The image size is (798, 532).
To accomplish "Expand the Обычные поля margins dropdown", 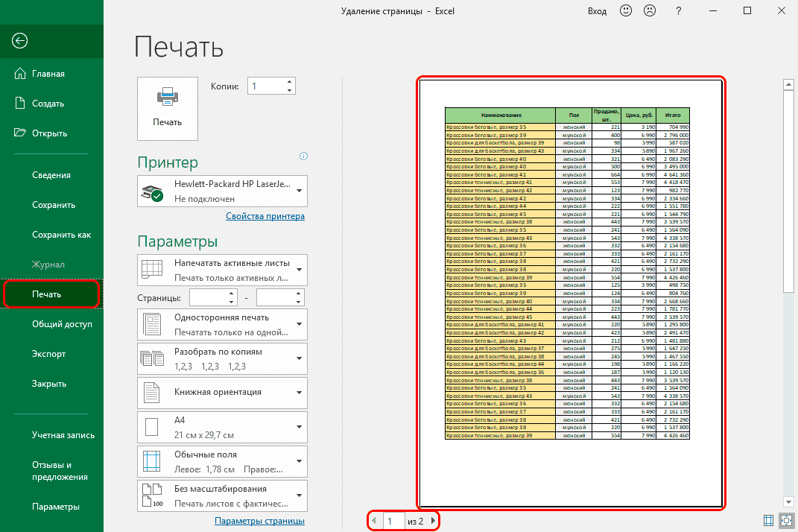I will tap(222, 462).
